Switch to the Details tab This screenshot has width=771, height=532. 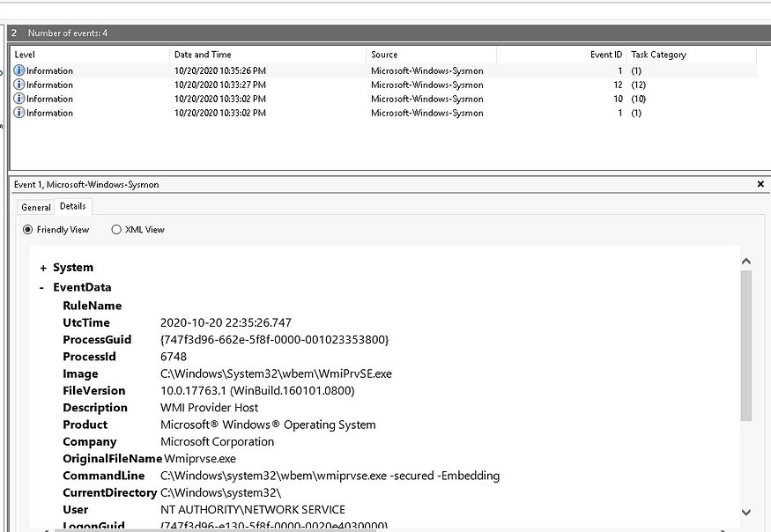(73, 206)
